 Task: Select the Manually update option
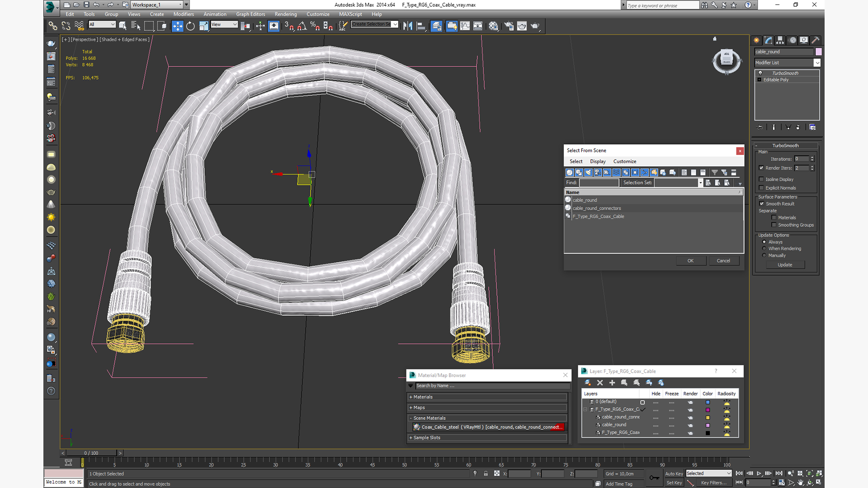pyautogui.click(x=764, y=255)
